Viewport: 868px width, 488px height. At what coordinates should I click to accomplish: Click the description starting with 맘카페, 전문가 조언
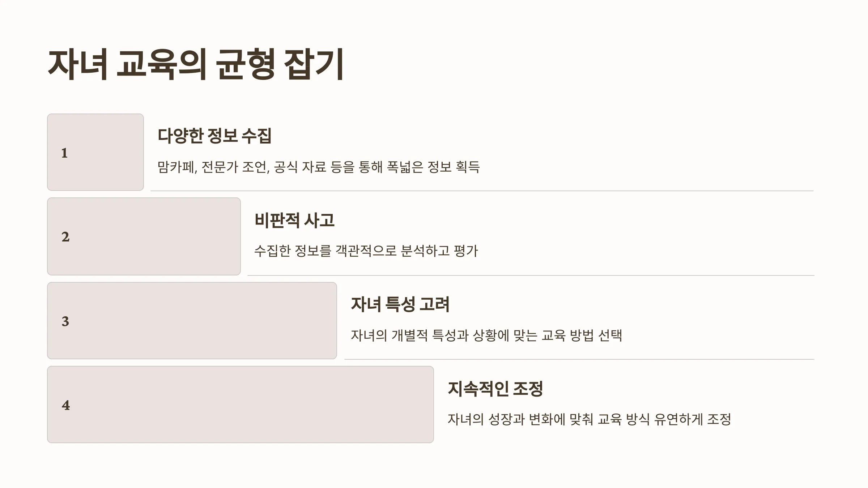[319, 167]
